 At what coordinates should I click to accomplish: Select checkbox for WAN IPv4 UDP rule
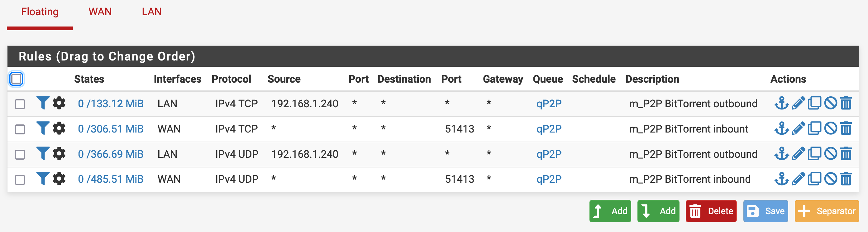[20, 179]
